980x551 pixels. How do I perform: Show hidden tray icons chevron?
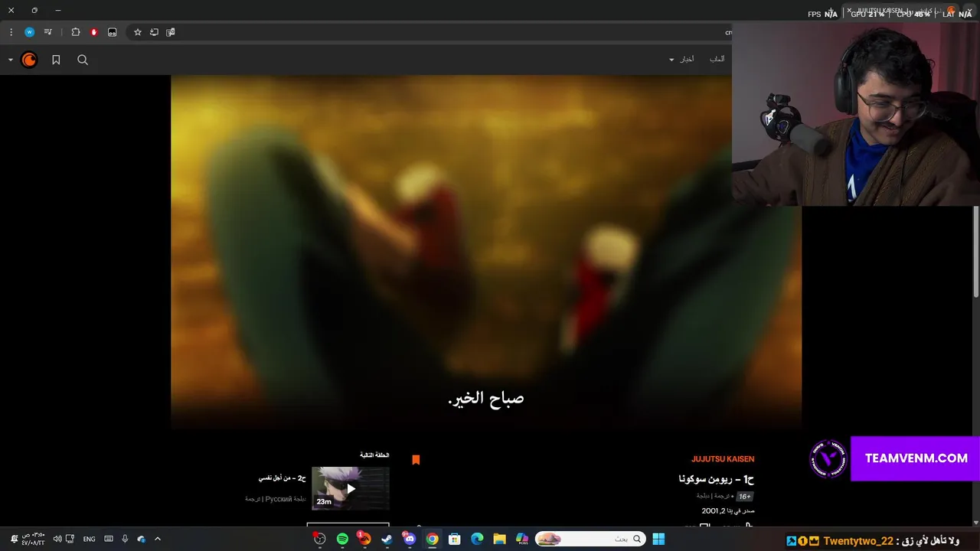point(158,539)
